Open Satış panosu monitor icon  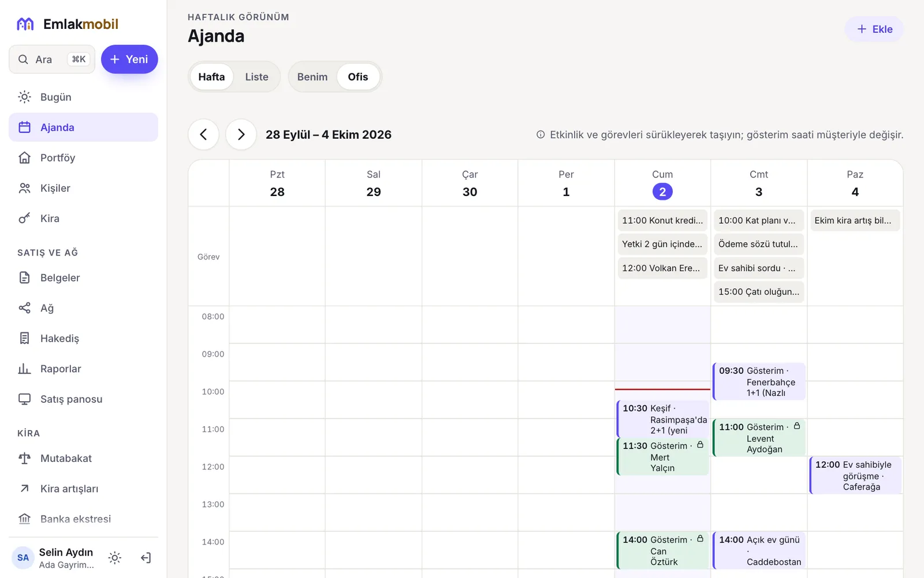(x=24, y=399)
